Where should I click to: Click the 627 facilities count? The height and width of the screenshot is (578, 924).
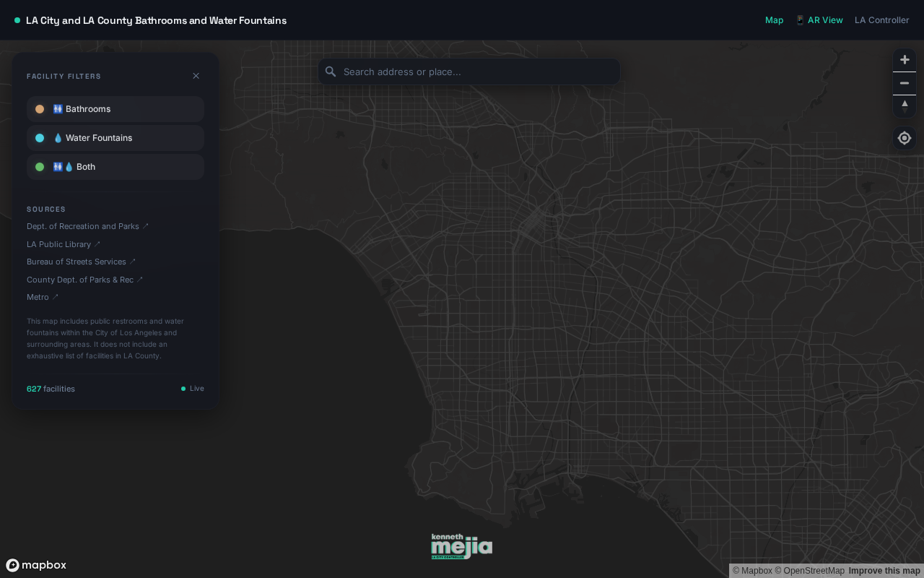point(51,389)
